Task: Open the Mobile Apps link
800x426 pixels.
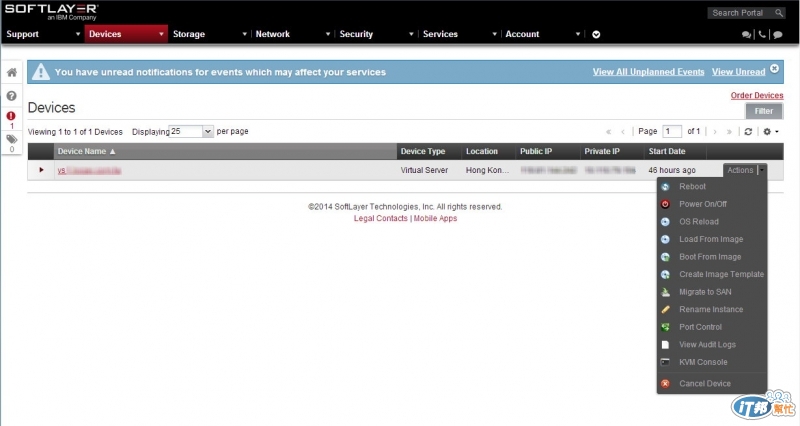Action: coord(435,218)
